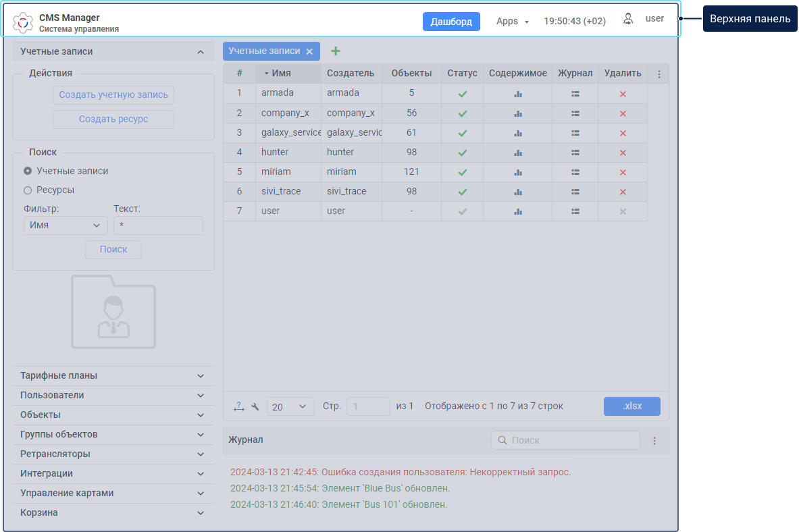Click the wrench settings icon below table
The image size is (799, 532).
(255, 406)
